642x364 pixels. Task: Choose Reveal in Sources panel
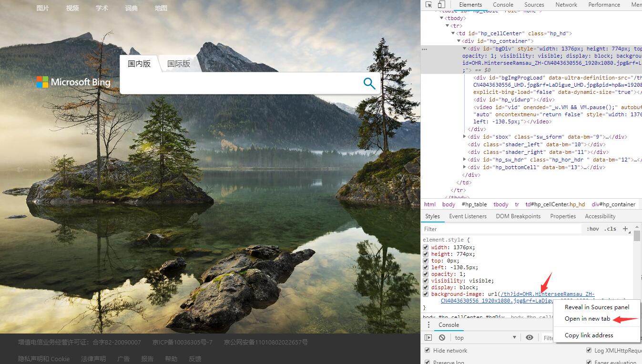pos(597,307)
